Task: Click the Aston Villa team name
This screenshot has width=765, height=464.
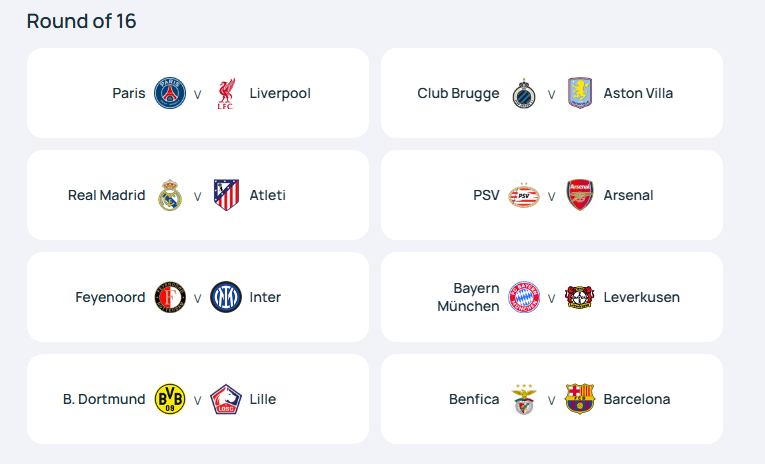Action: pyautogui.click(x=638, y=93)
